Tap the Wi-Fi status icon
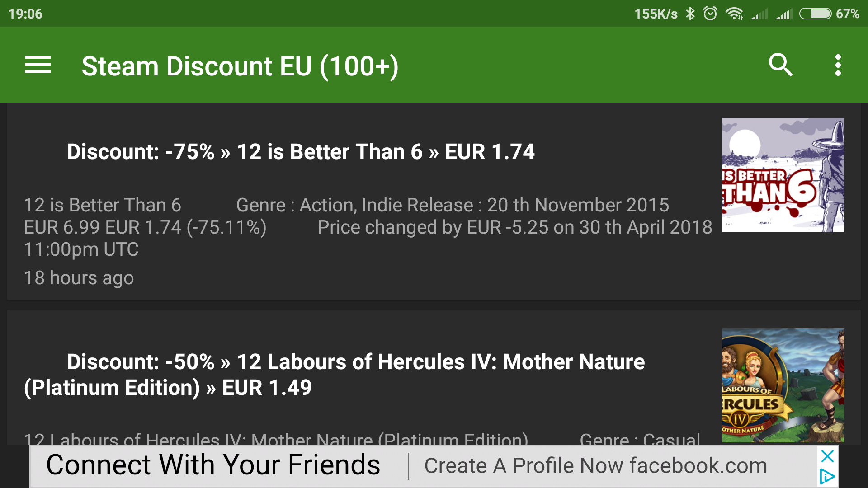Image resolution: width=868 pixels, height=488 pixels. tap(734, 14)
